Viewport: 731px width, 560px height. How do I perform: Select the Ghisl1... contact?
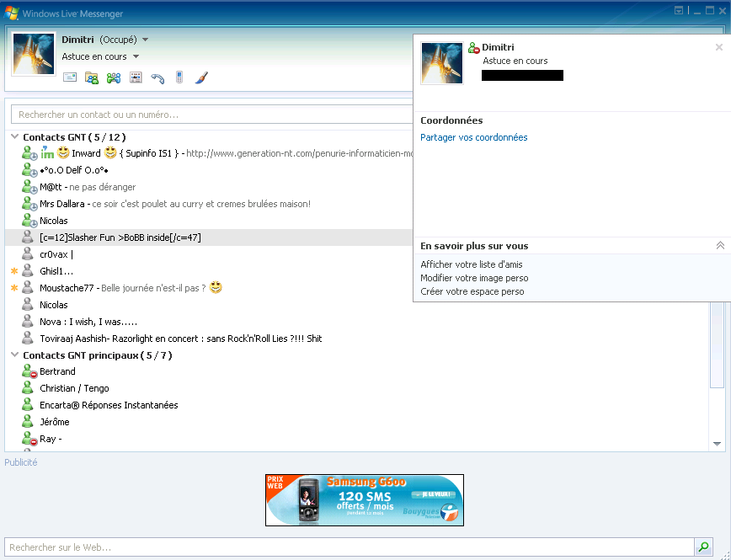(x=56, y=271)
